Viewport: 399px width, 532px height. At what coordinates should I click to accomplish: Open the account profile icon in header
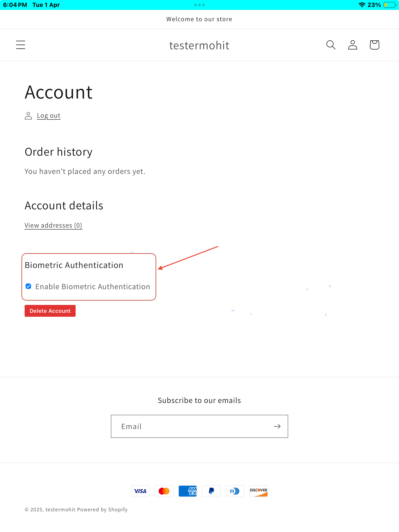click(353, 45)
